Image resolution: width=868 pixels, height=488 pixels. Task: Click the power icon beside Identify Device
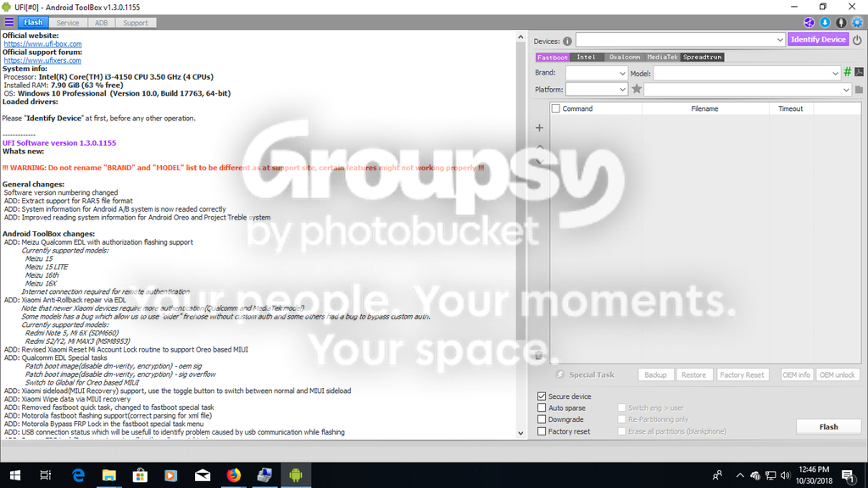pos(857,40)
